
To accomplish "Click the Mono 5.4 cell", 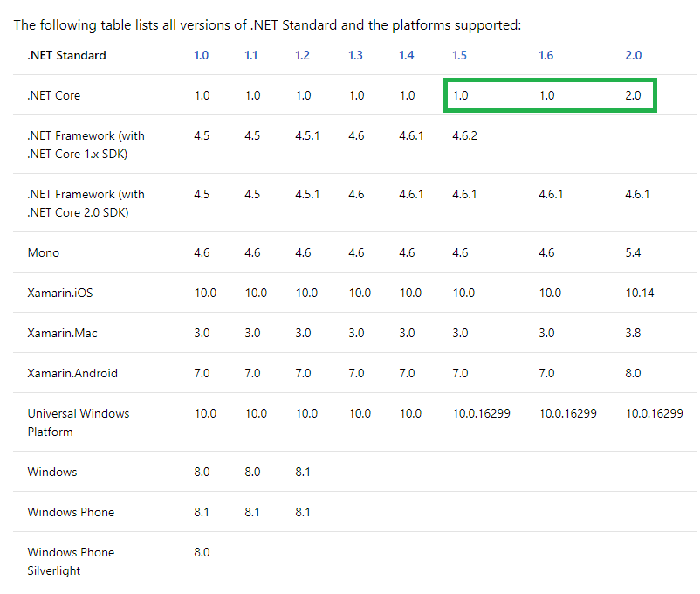I will [x=633, y=253].
